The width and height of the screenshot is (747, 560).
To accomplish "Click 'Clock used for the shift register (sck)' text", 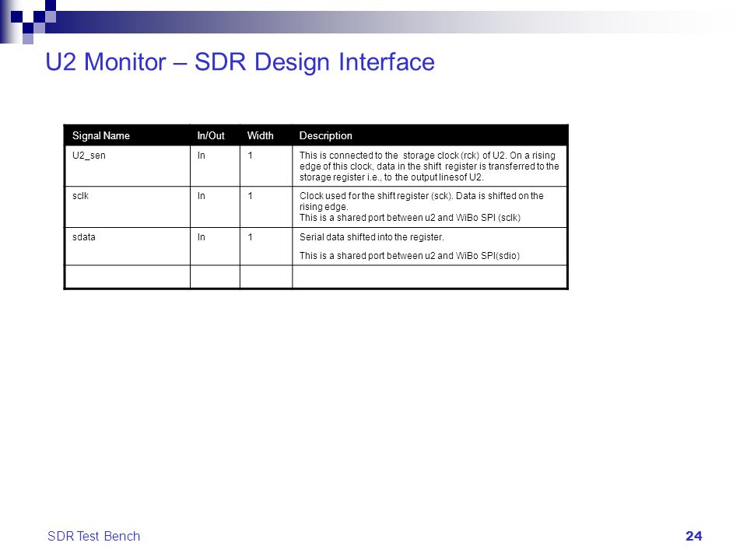I will (x=375, y=196).
